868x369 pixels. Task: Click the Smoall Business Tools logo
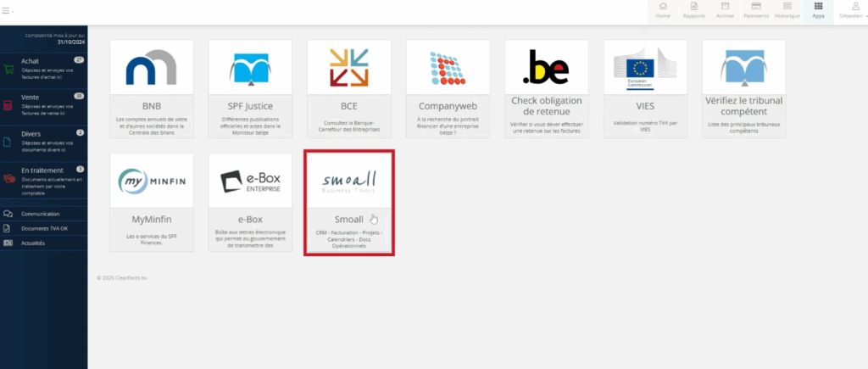point(349,182)
